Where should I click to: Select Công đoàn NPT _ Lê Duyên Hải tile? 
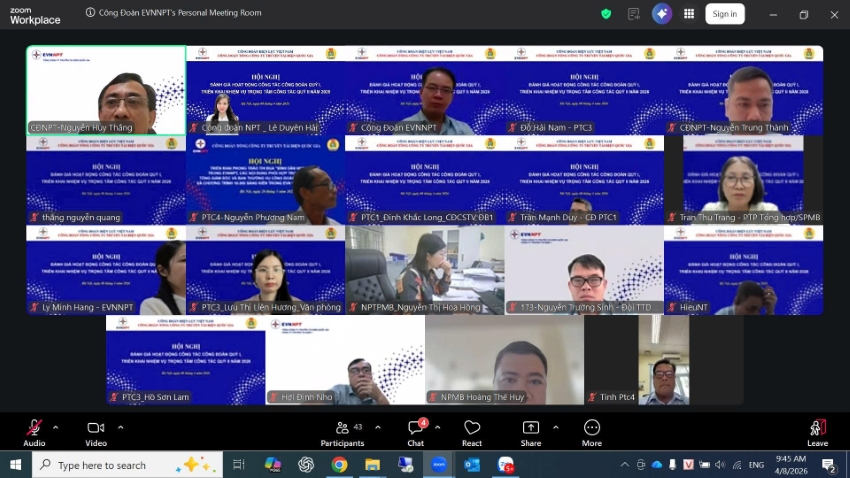pos(266,90)
